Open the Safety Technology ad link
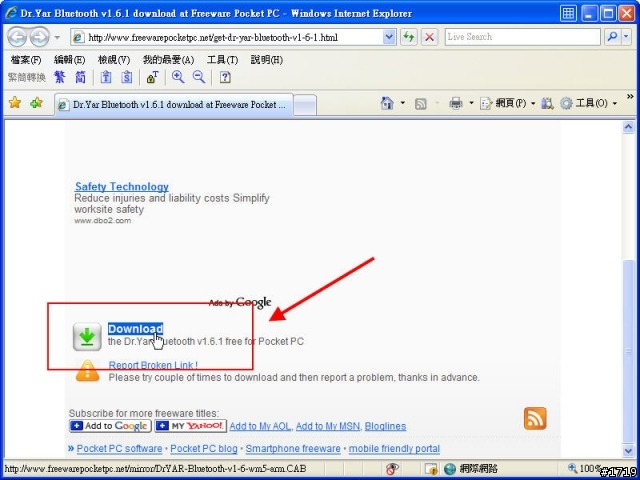 click(x=122, y=187)
